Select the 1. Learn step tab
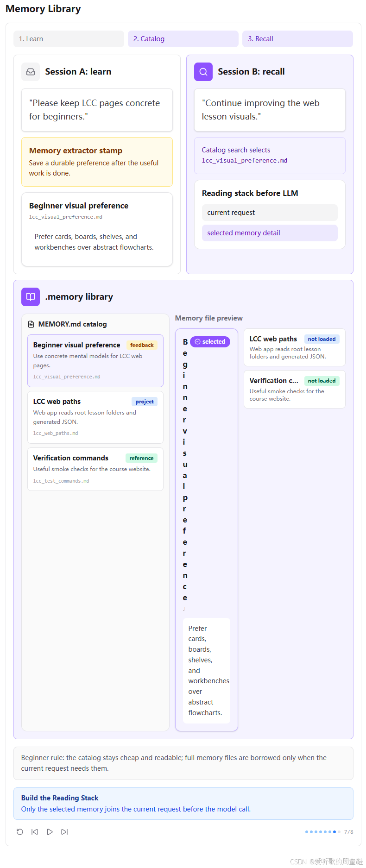The image size is (366, 868). click(x=69, y=39)
